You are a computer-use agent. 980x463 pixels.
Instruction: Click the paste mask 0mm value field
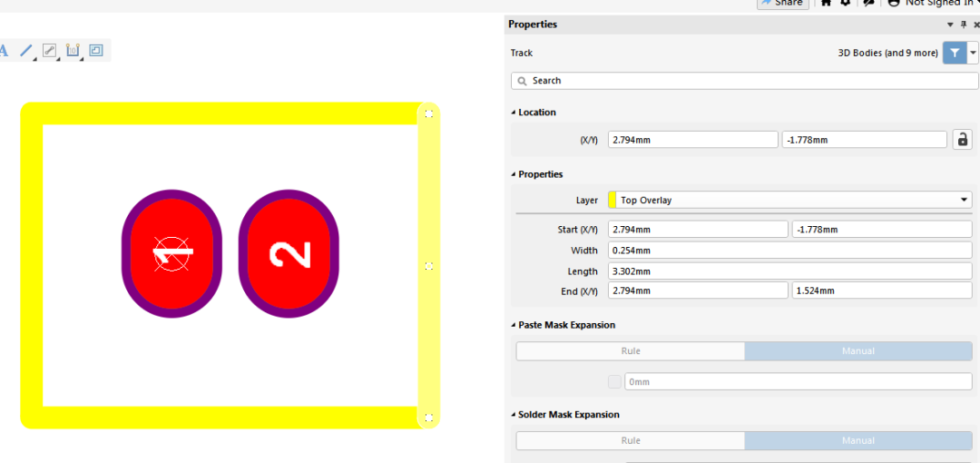pos(799,381)
